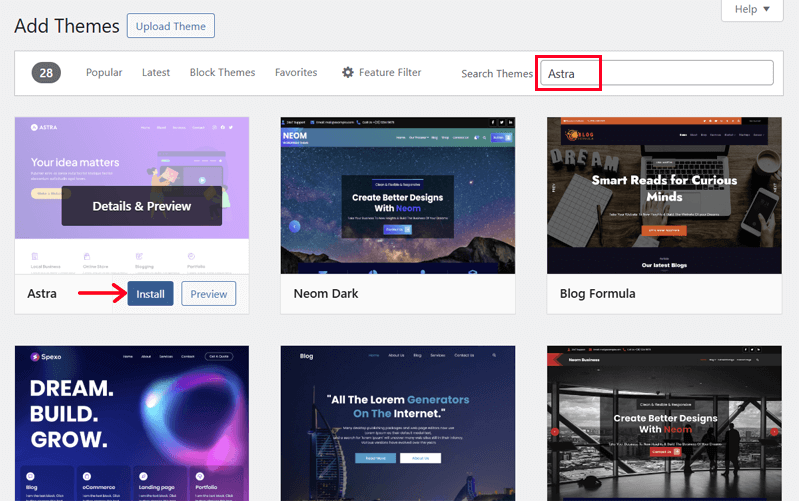This screenshot has width=799, height=501.
Task: Open the Blog Formula theme thumbnail
Action: point(664,195)
